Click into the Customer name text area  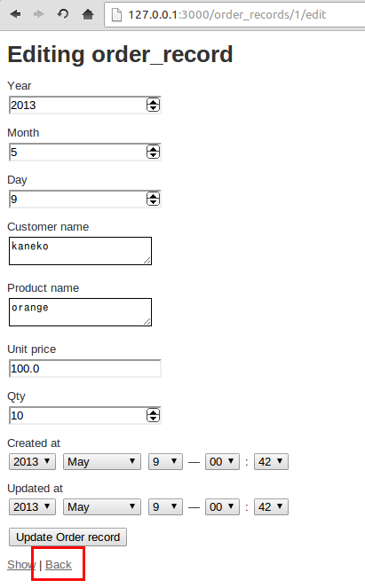[x=80, y=251]
